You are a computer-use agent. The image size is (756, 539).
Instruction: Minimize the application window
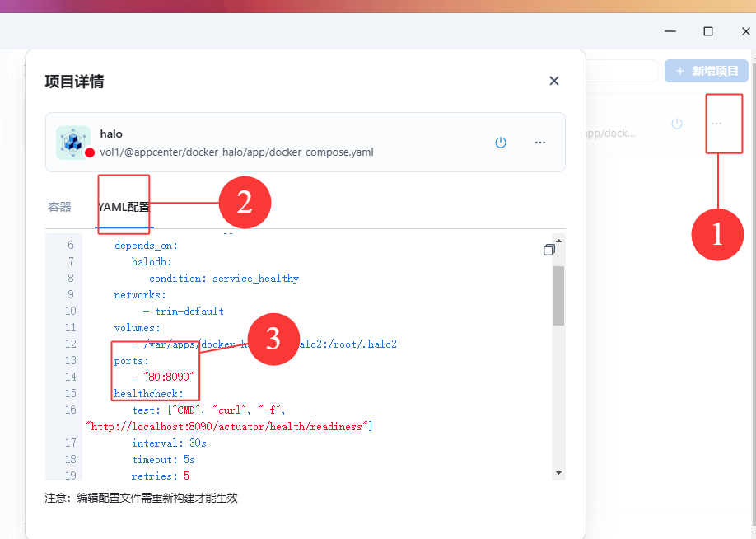coord(670,31)
